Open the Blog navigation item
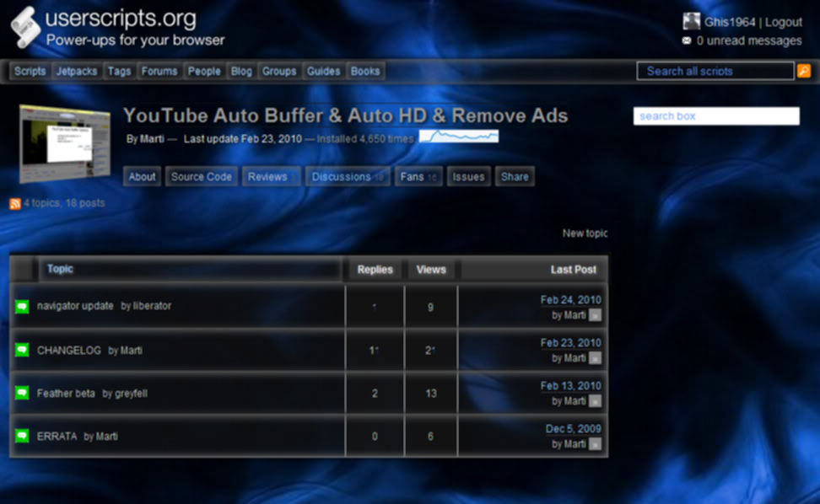Screen dimensions: 820x504 tap(241, 71)
